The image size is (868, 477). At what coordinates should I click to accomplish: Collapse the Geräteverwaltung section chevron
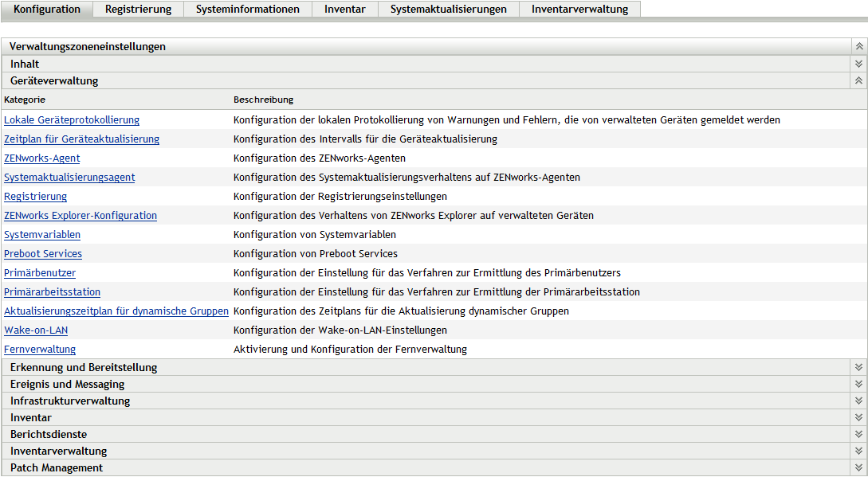858,80
